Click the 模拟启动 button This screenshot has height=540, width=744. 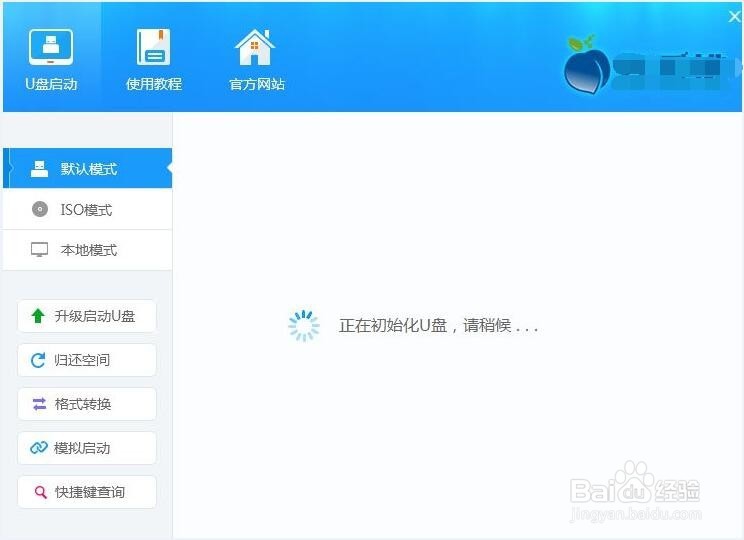coord(87,448)
